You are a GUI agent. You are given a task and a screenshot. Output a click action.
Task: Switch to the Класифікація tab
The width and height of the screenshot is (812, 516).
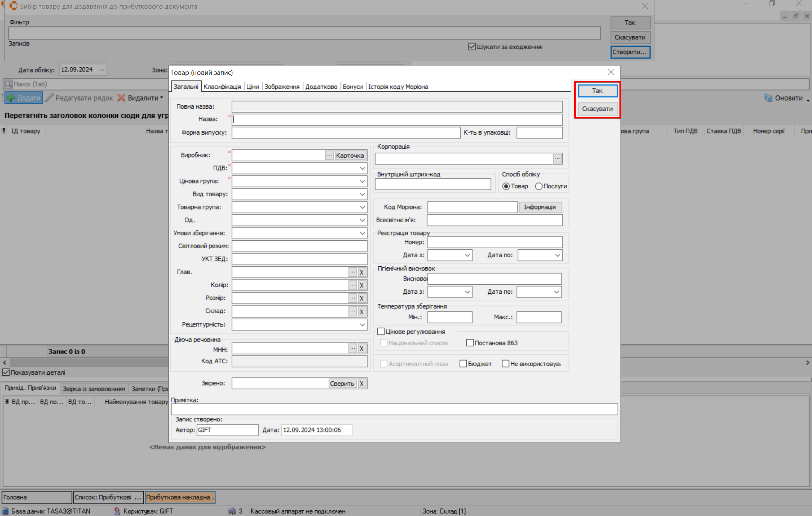pyautogui.click(x=222, y=87)
